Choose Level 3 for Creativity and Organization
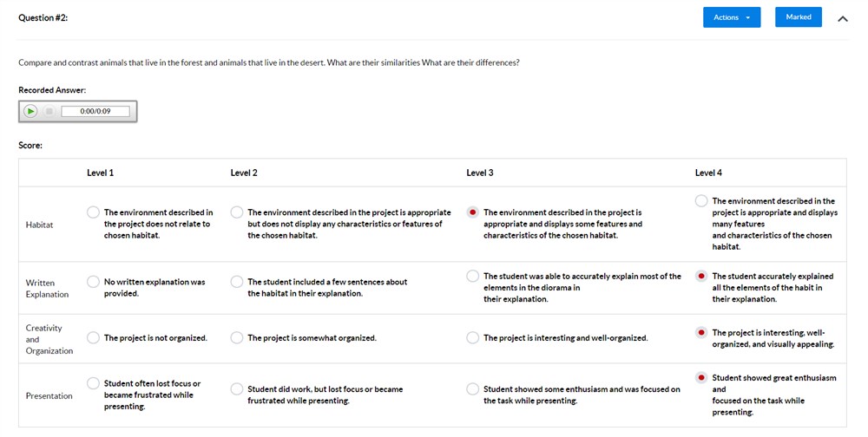 tap(472, 337)
